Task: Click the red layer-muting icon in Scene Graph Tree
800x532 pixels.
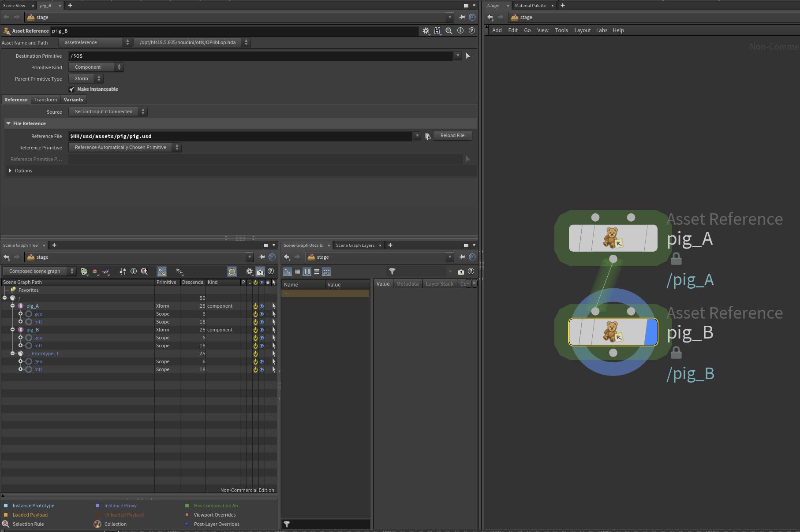Action: click(95, 272)
